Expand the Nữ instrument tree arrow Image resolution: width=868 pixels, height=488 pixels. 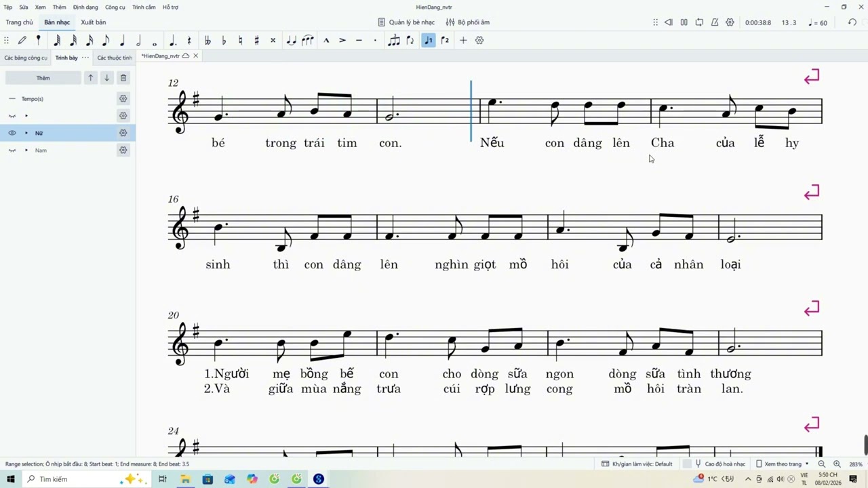[x=26, y=133]
